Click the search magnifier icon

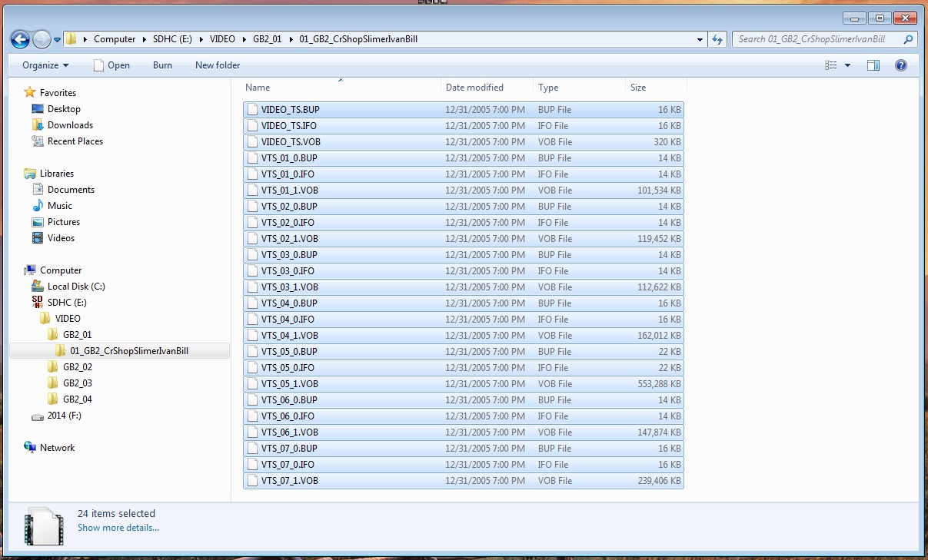908,39
